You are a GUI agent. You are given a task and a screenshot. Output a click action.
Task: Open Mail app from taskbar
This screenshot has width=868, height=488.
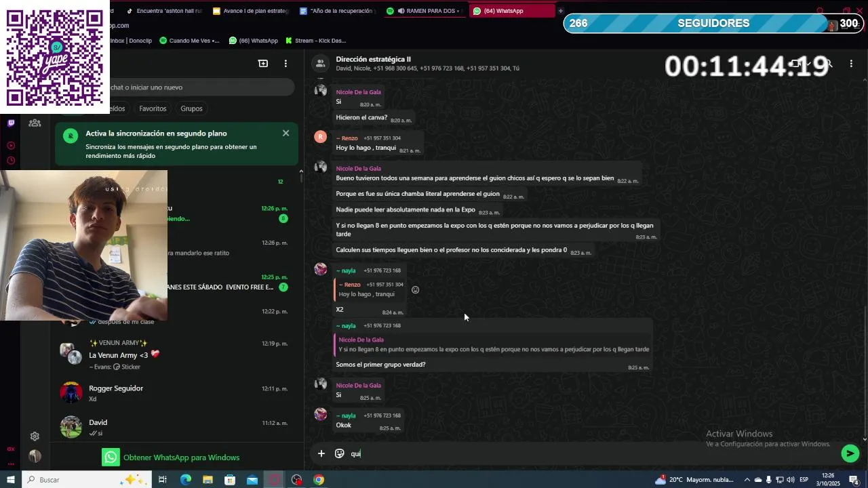[x=252, y=480]
